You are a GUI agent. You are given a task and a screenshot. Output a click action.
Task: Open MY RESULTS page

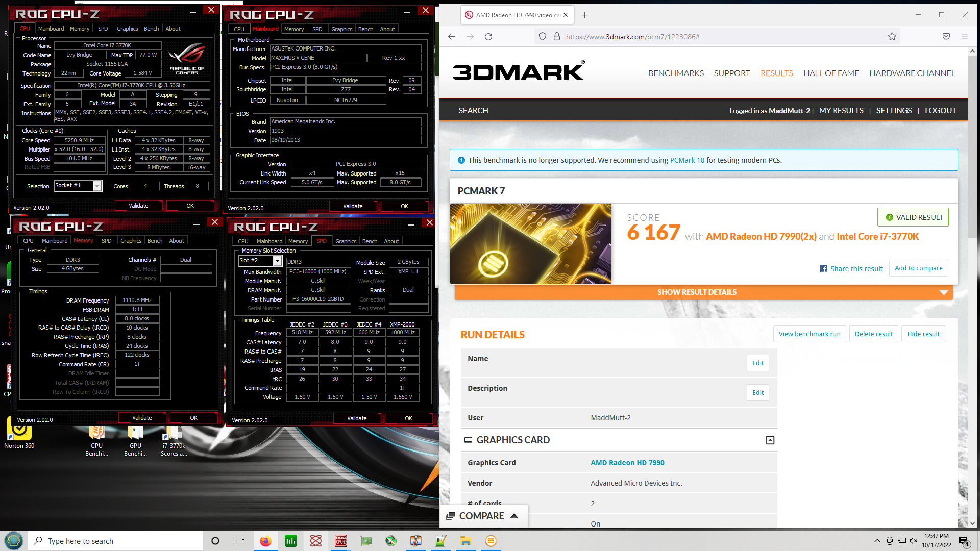(x=841, y=111)
